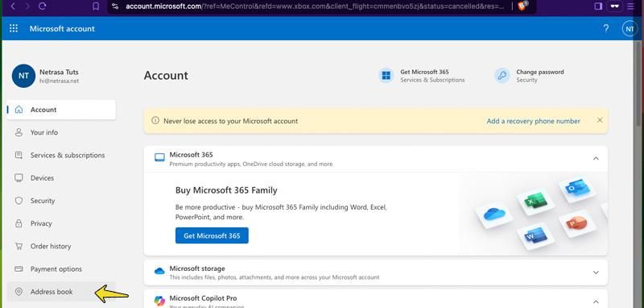Expand the Microsoft storage section chevron
Screen dimensions: 644x308
[596, 273]
